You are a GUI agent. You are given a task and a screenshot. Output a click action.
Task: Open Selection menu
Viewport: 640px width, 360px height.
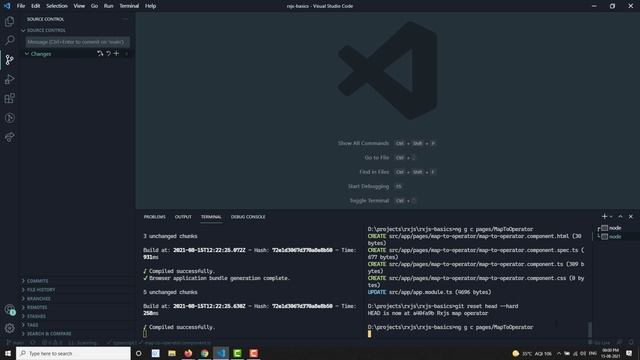coord(57,6)
